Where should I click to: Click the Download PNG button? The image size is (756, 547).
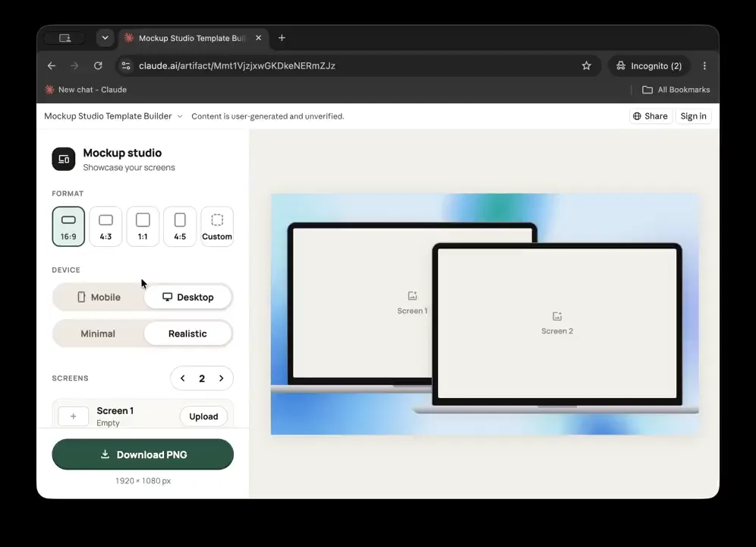143,454
